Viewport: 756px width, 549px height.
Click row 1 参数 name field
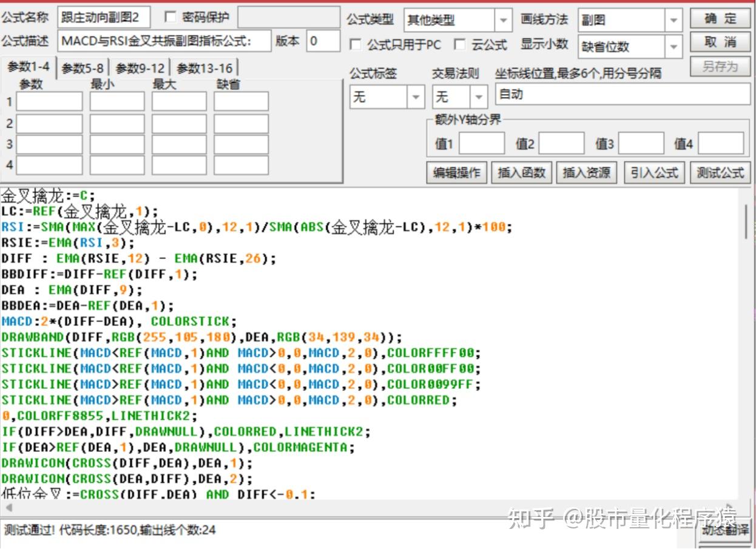pyautogui.click(x=49, y=101)
